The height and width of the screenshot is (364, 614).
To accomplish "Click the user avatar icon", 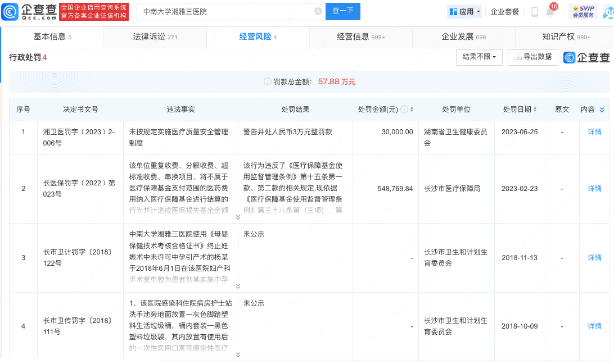I will pos(609,12).
